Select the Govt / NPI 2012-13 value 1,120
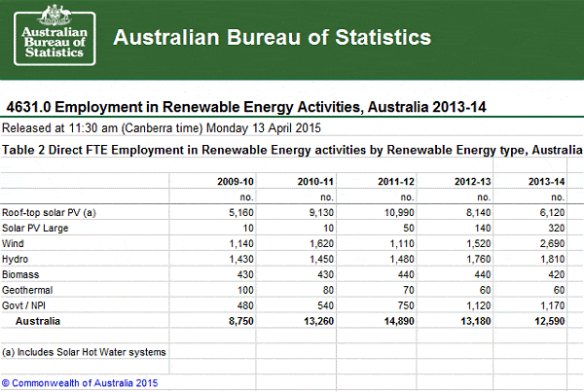The image size is (584, 392). [479, 305]
